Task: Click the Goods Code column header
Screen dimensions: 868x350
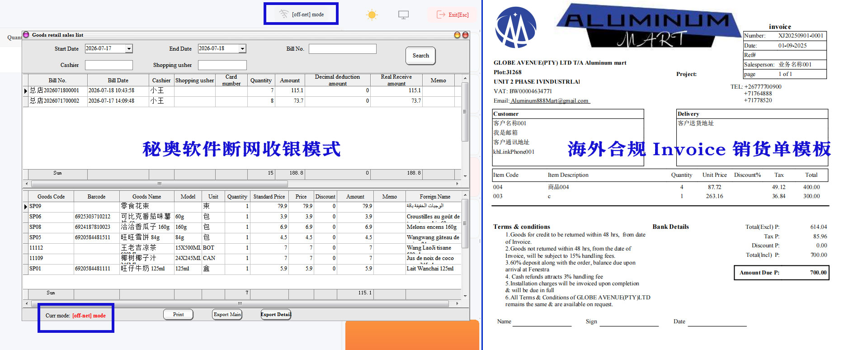Action: [51, 197]
